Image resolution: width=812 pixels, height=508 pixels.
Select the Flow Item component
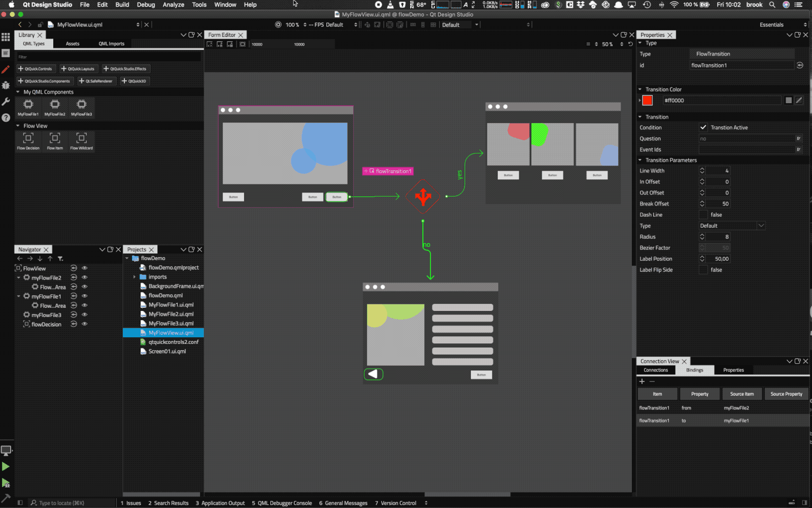(54, 141)
